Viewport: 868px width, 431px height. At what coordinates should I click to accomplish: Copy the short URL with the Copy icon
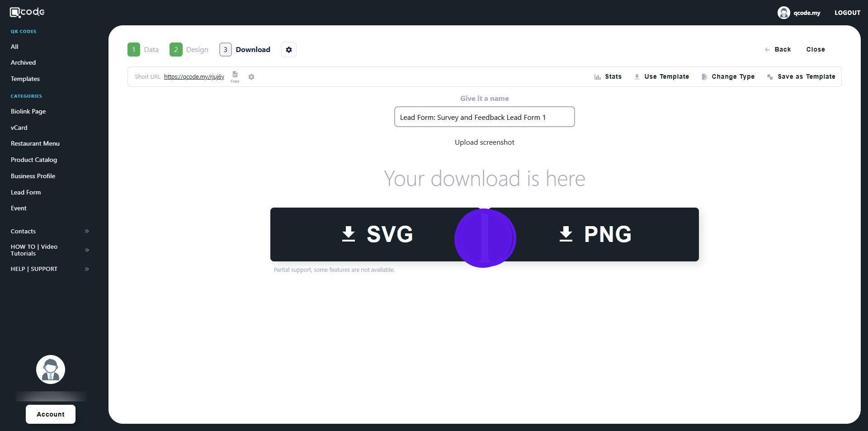coord(235,76)
